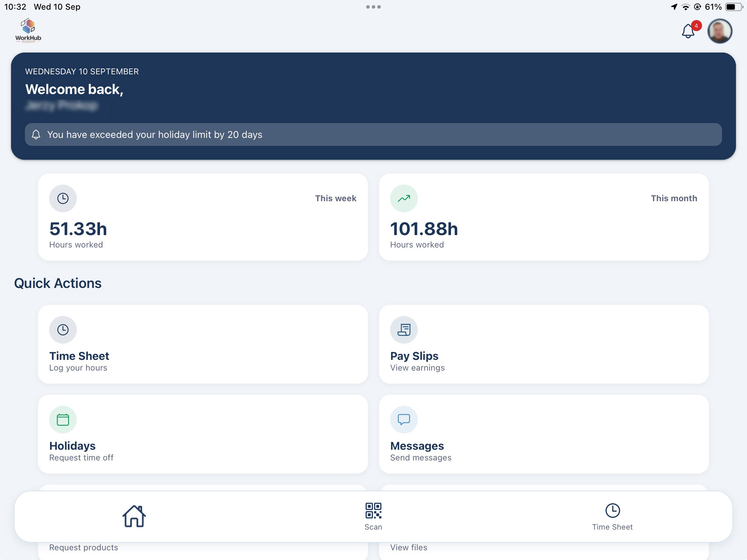
Task: Open the user profile avatar
Action: click(x=720, y=31)
